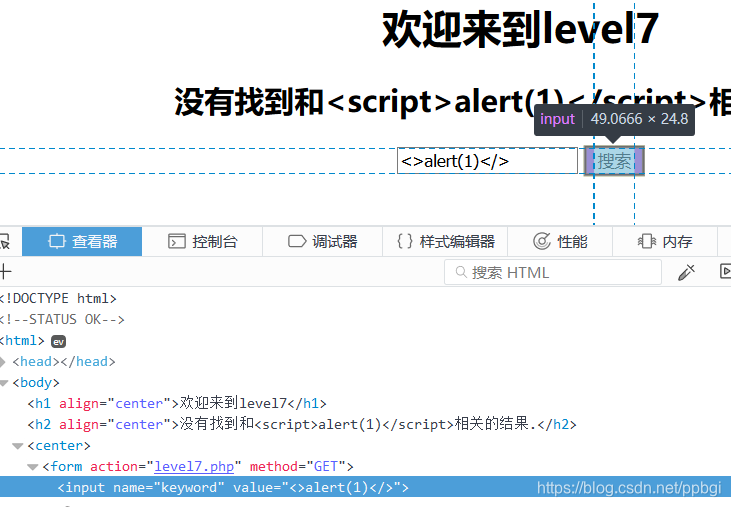Collapse the body element node

(x=4, y=383)
